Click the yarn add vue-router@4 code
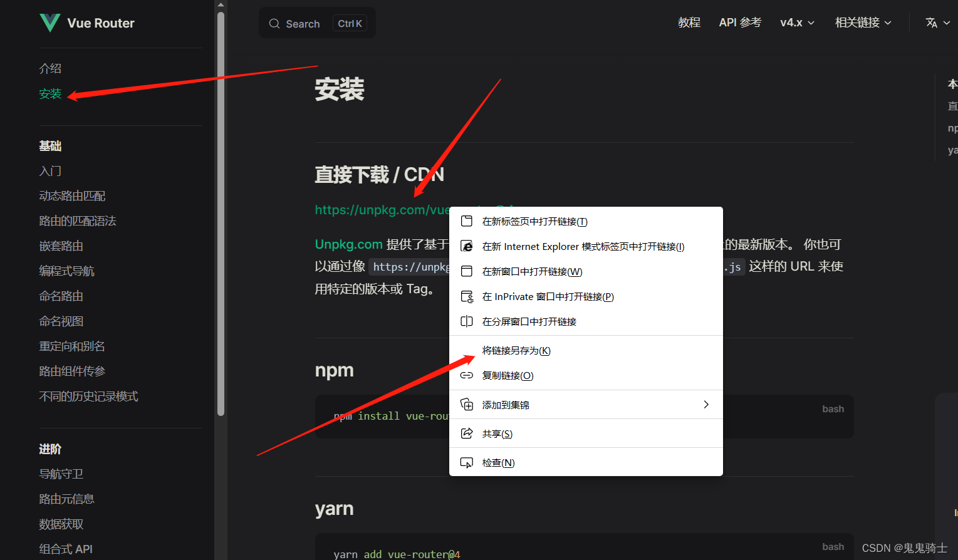 (397, 554)
